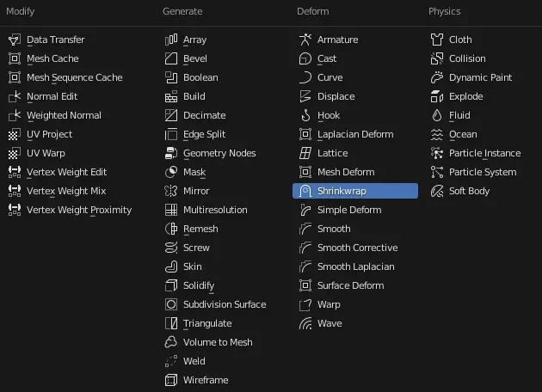Click the Hook modifier icon
The width and height of the screenshot is (542, 392).
pos(305,115)
